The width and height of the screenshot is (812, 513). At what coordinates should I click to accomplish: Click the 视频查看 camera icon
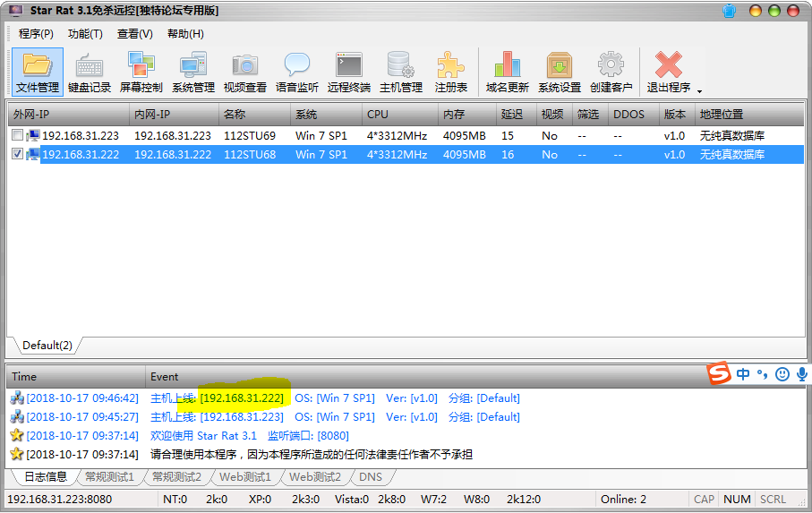coord(245,65)
